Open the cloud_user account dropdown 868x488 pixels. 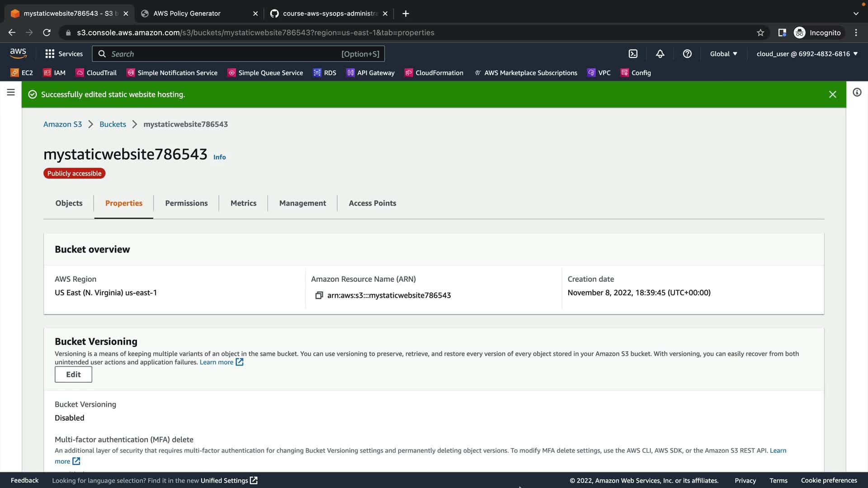pyautogui.click(x=807, y=54)
